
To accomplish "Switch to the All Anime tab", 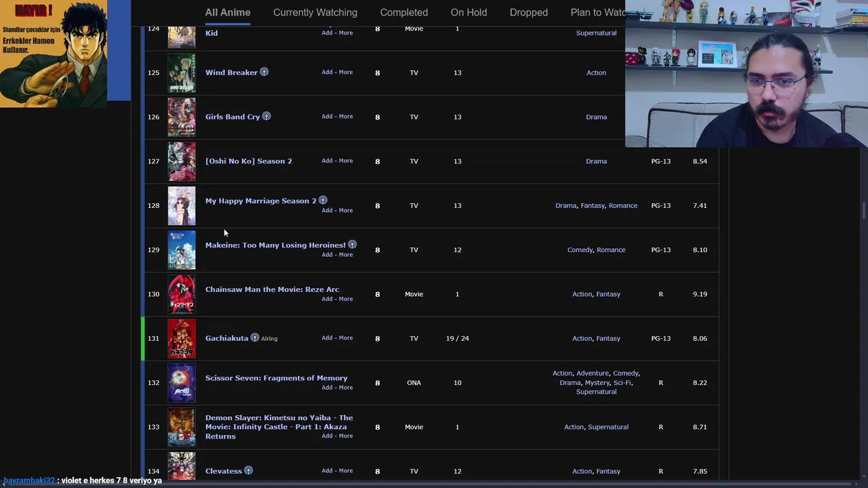I will [228, 12].
